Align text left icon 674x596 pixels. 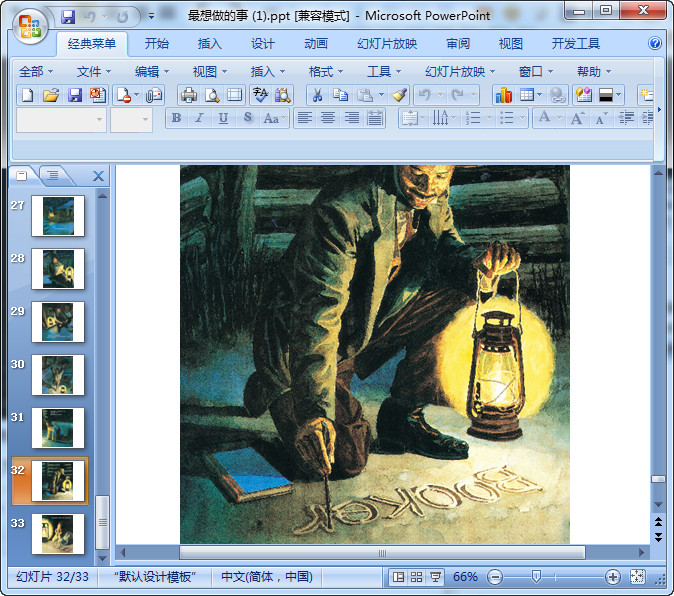305,118
